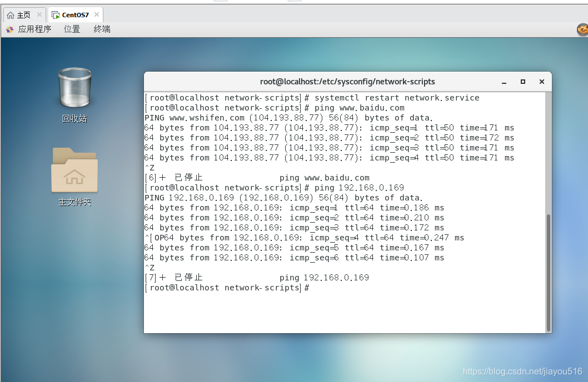Viewport: 588px width, 382px height.
Task: Maximize the terminal window
Action: tap(523, 82)
